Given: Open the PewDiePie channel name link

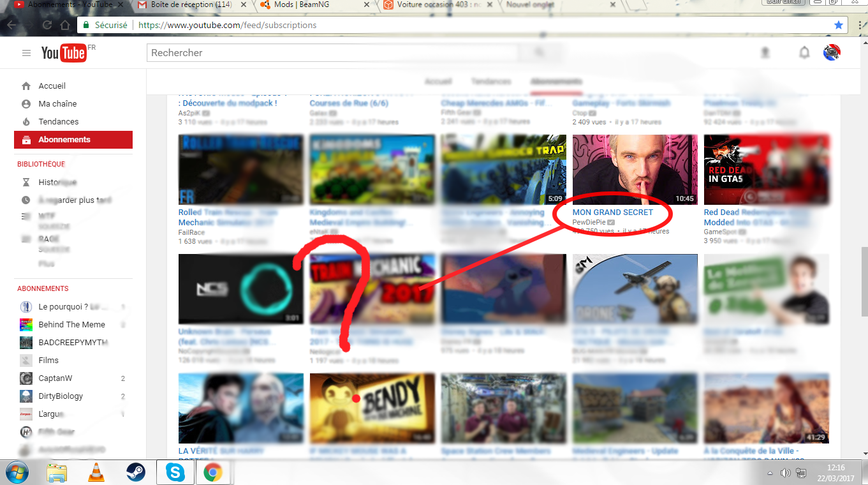Looking at the screenshot, I should (589, 222).
